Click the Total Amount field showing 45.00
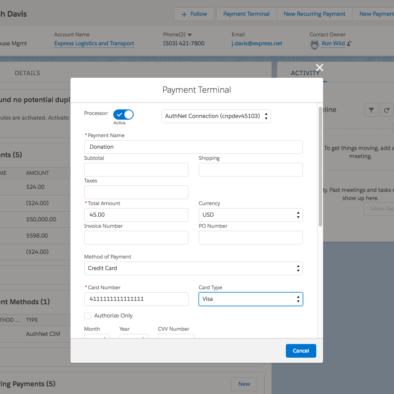This screenshot has width=394, height=394. click(136, 215)
